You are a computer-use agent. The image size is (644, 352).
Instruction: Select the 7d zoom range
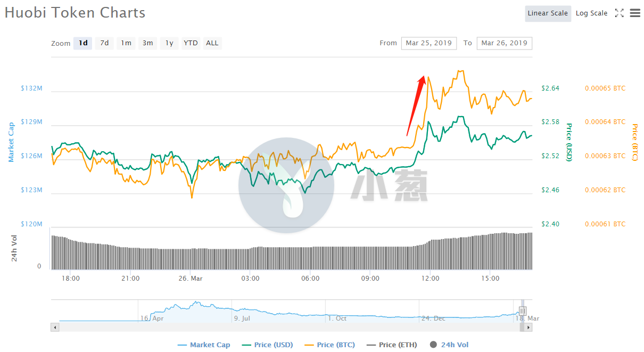click(x=105, y=43)
